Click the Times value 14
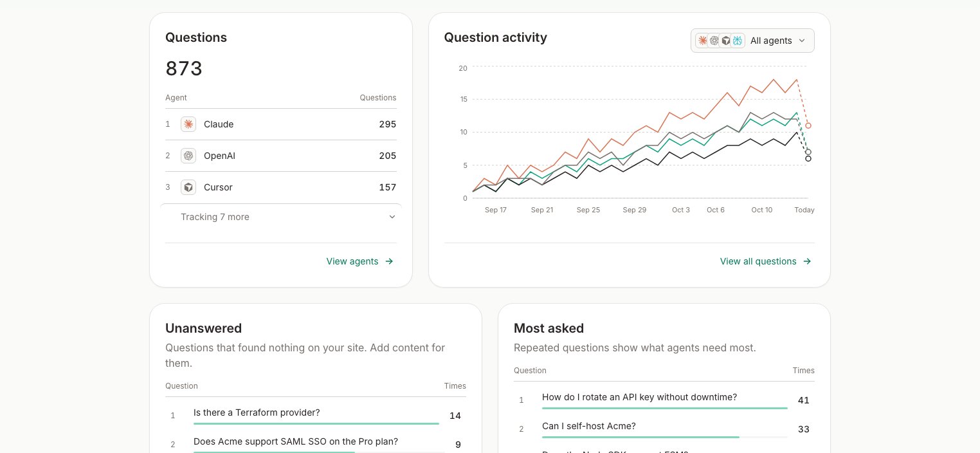Image resolution: width=980 pixels, height=453 pixels. (455, 416)
